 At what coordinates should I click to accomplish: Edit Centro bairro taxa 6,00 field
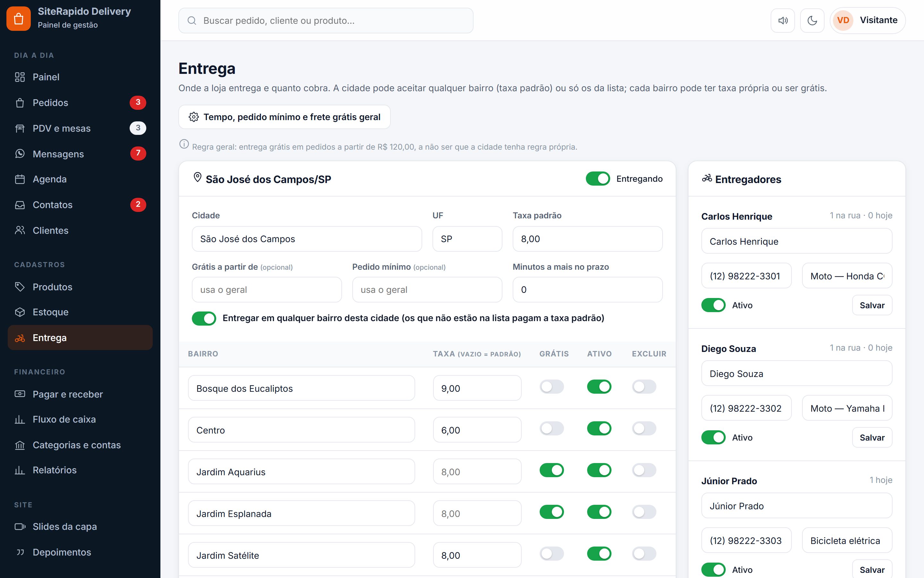point(477,430)
